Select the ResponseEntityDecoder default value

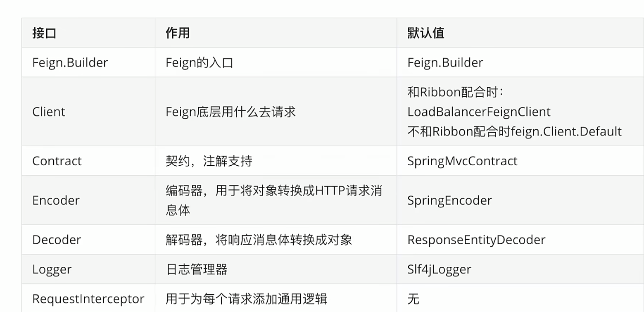pos(476,240)
